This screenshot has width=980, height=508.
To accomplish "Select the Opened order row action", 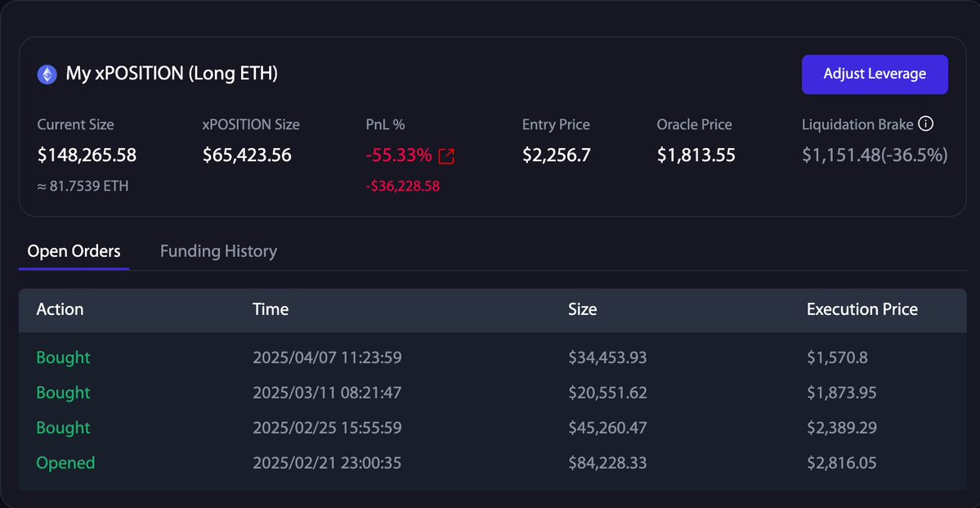I will pyautogui.click(x=65, y=463).
